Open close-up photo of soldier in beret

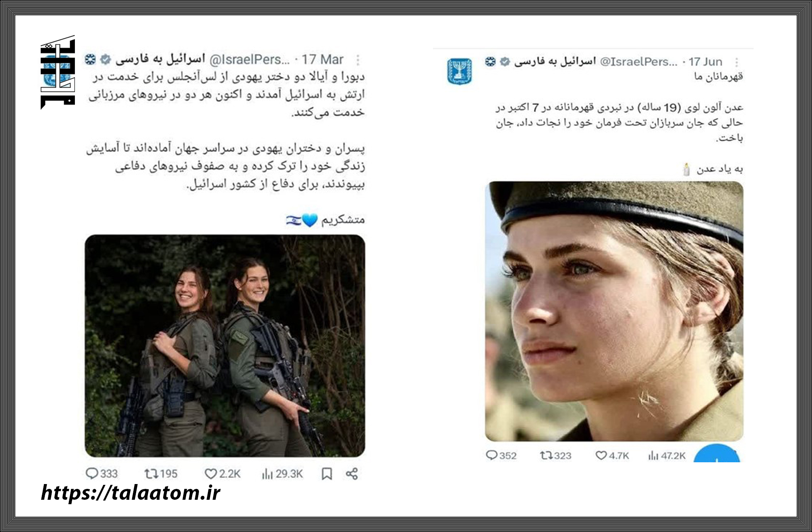click(614, 311)
